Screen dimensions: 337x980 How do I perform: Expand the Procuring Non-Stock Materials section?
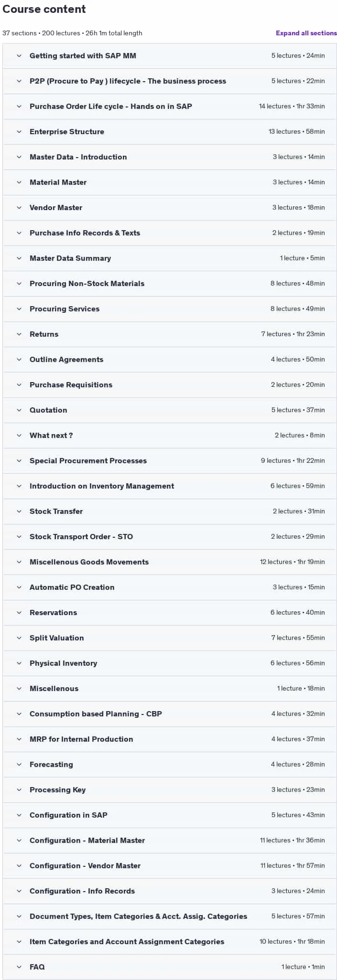pos(170,284)
